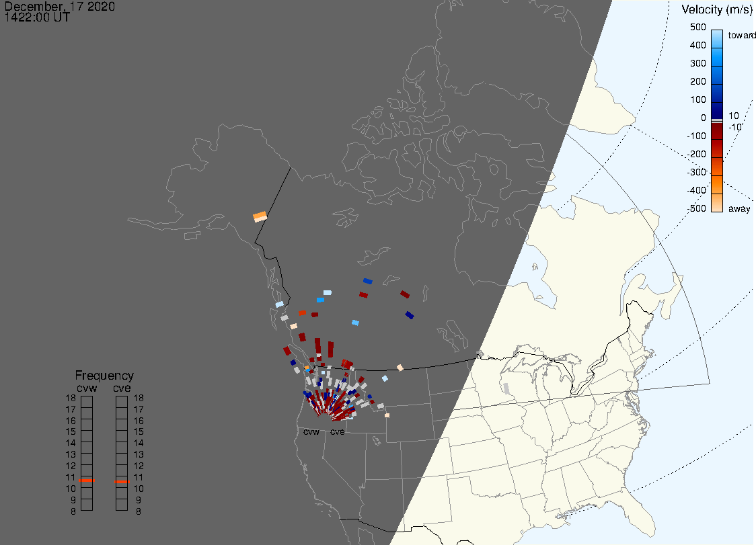Image resolution: width=756 pixels, height=545 pixels.
Task: Click the -500 value on velocity scale
Action: (x=696, y=208)
